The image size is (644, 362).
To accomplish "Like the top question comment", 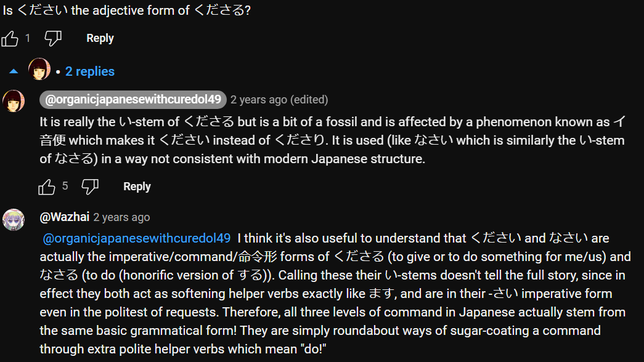I will (10, 39).
